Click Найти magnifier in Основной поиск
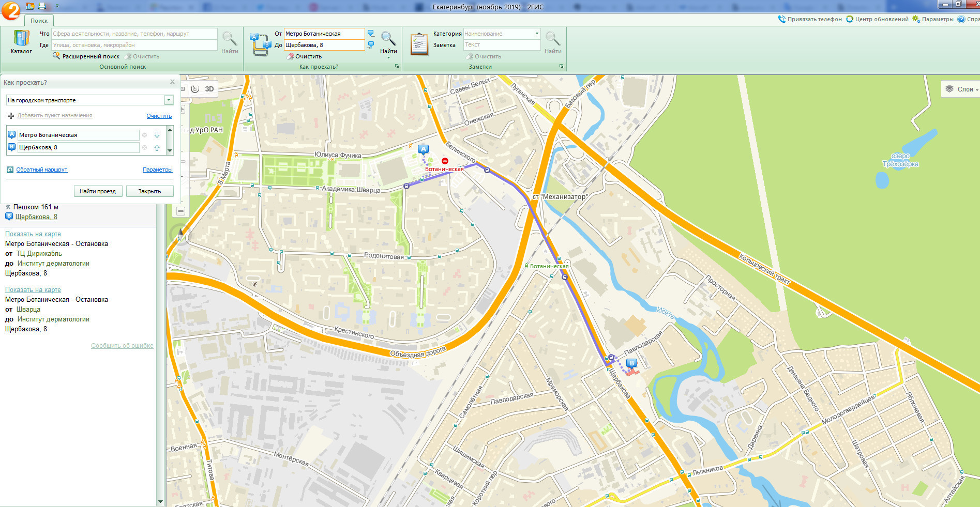The height and width of the screenshot is (507, 980). [x=230, y=42]
